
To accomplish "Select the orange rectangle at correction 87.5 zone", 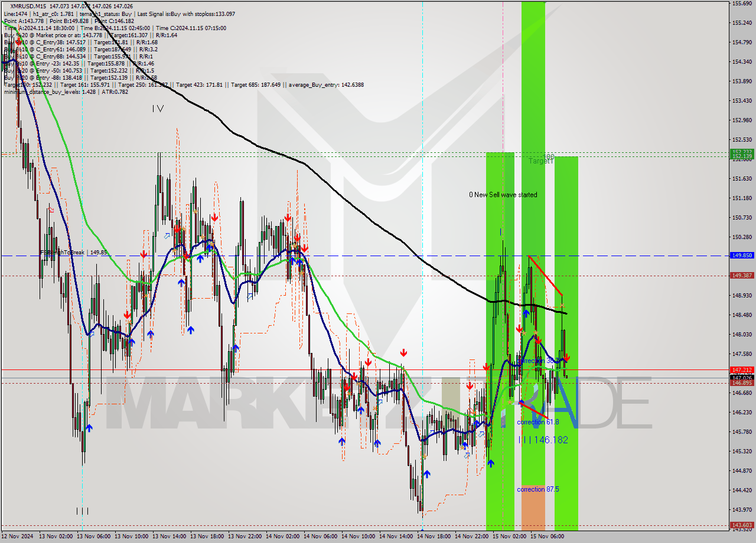I will pos(533,508).
